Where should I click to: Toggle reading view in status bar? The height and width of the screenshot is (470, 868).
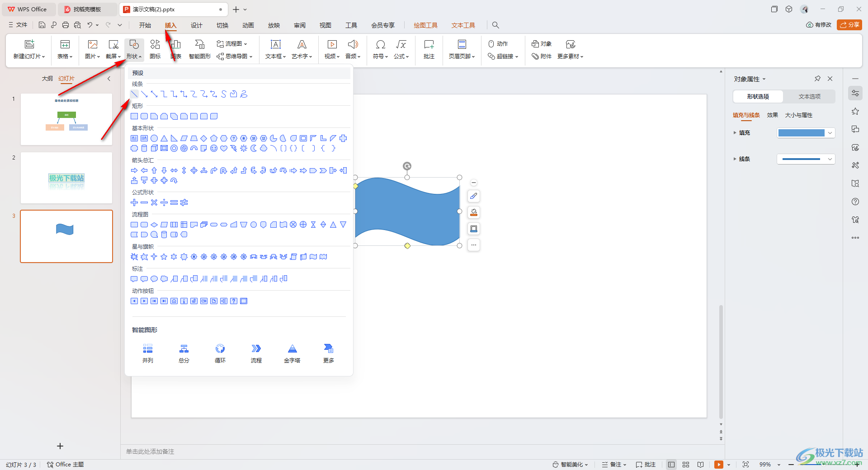coord(700,465)
